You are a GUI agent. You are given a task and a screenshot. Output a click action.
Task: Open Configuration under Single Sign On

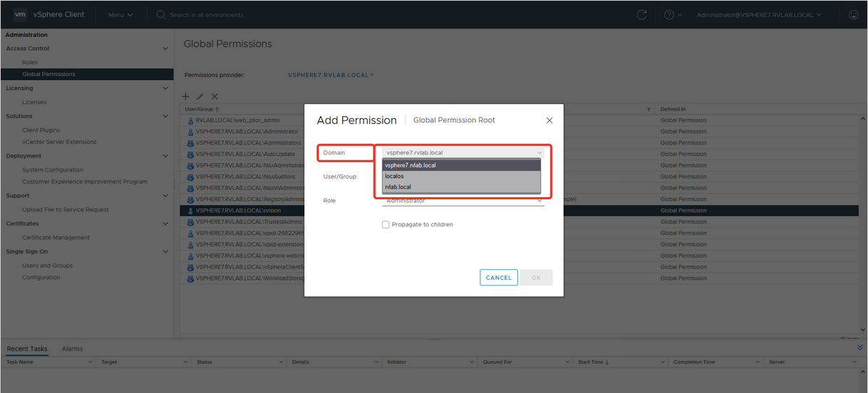click(41, 277)
